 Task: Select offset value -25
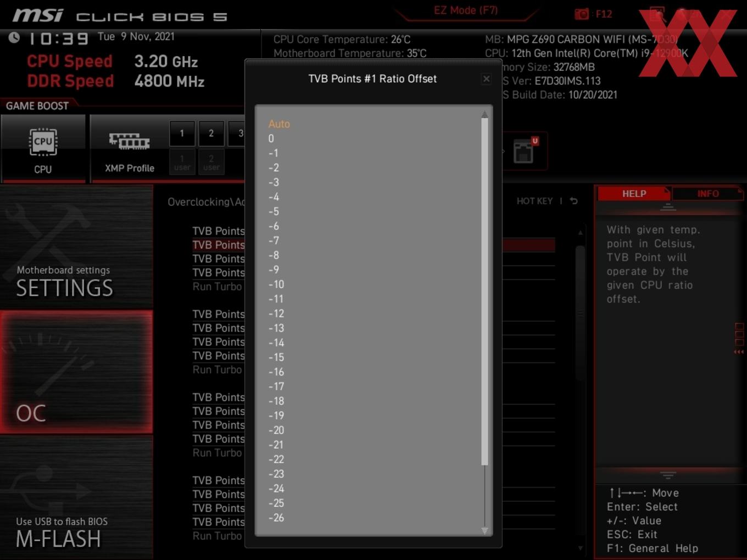pos(276,503)
